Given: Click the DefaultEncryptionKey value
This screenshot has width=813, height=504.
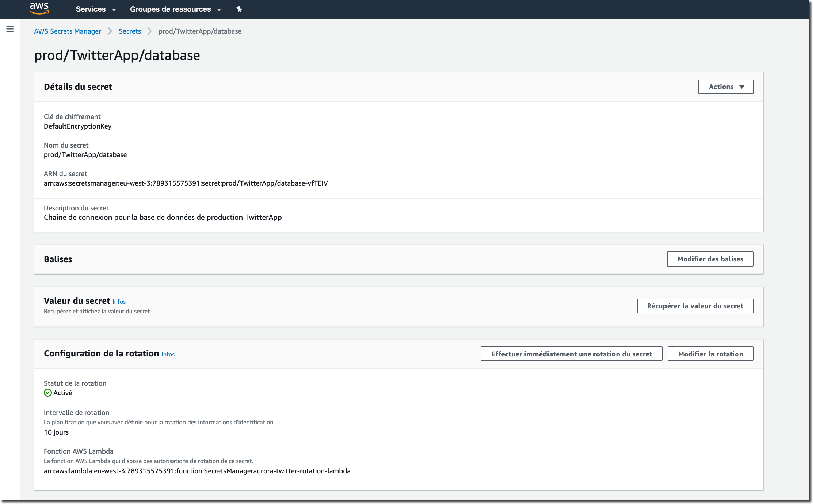Looking at the screenshot, I should click(x=77, y=126).
